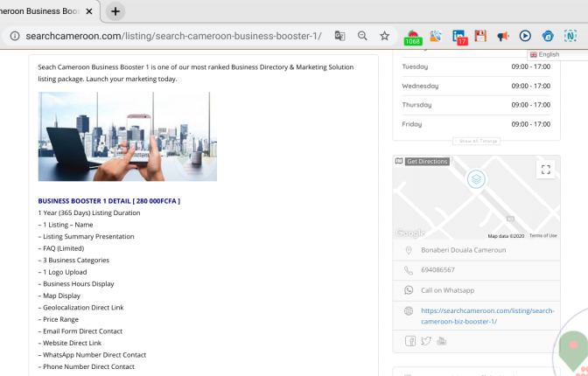588x376 pixels.
Task: Translate this page icon
Action: [x=339, y=36]
